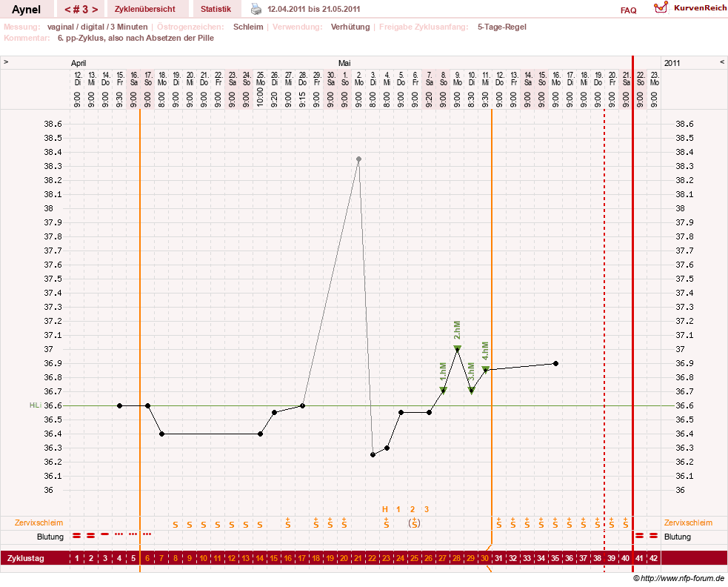728x587 pixels.
Task: Click the left Blutung row label
Action: point(50,537)
